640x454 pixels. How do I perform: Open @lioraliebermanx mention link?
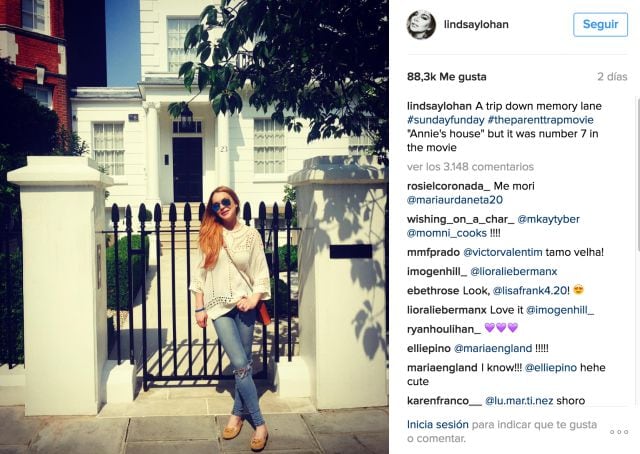pos(513,272)
